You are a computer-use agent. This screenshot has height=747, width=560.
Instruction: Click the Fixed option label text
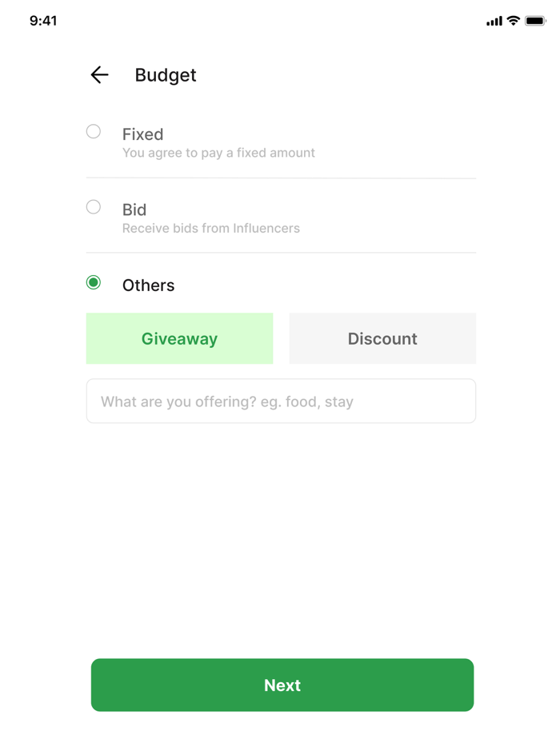click(x=142, y=134)
